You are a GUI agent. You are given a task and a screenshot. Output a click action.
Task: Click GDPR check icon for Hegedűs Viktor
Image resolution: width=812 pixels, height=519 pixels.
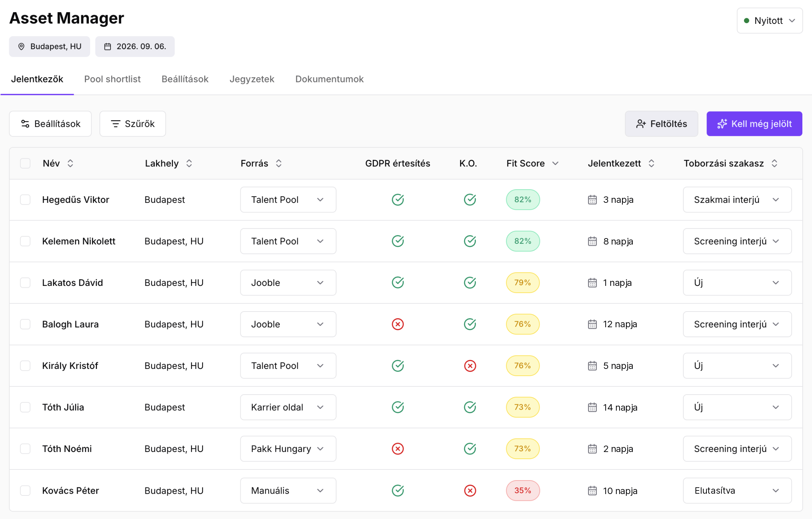pos(398,200)
